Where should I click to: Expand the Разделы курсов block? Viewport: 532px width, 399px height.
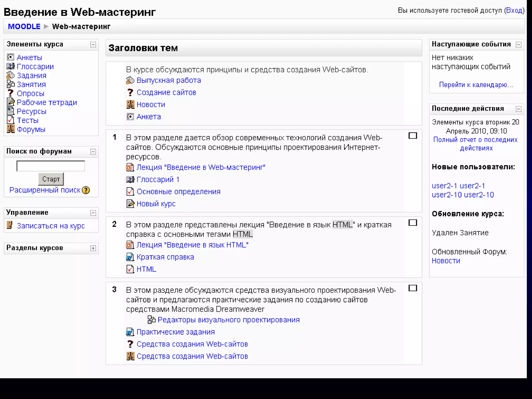point(93,248)
